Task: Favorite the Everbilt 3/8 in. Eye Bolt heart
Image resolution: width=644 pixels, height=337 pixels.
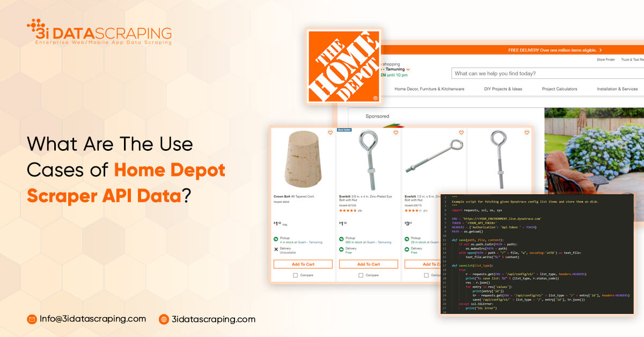Action: (x=396, y=133)
